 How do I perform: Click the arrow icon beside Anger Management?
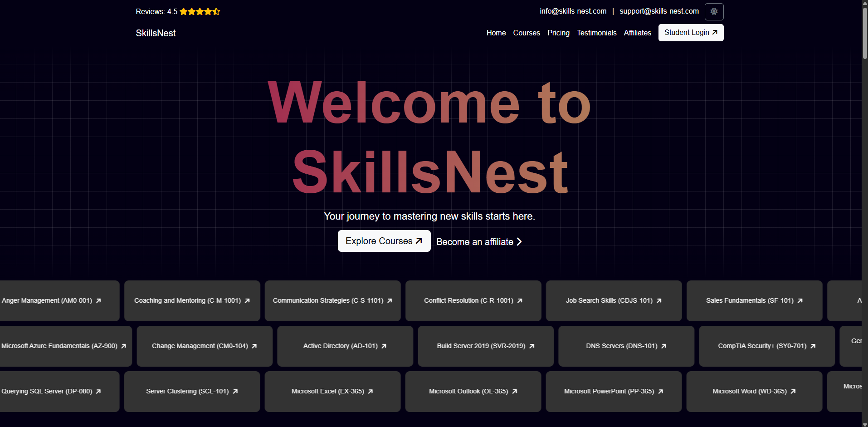98,300
